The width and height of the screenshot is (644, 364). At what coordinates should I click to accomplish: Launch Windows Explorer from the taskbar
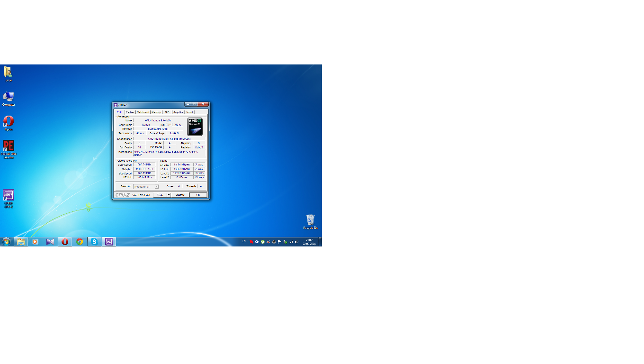tap(21, 242)
